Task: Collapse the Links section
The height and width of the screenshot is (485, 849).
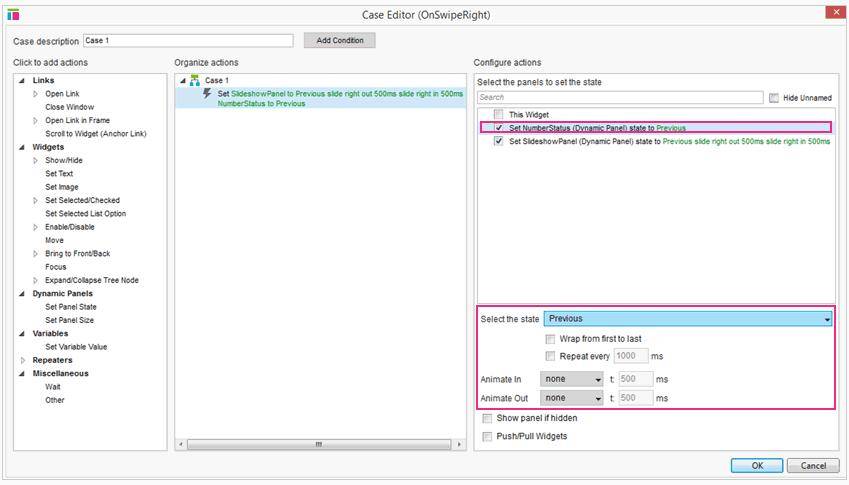Action: click(x=22, y=80)
